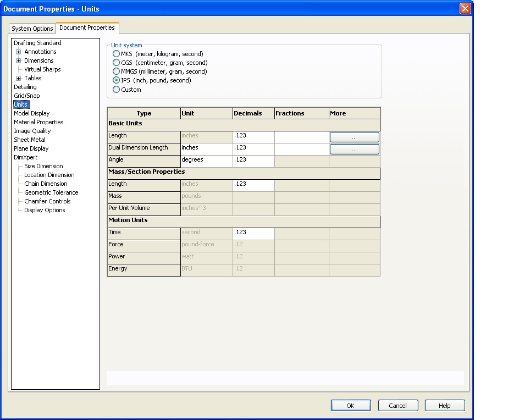
Task: Click the Force row label
Action: 144,246
